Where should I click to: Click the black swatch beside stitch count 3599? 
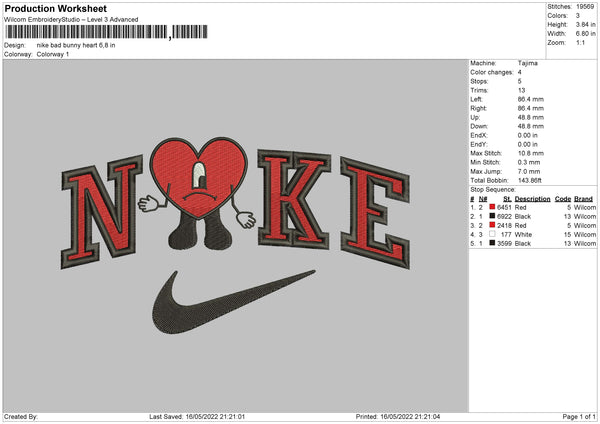point(492,243)
